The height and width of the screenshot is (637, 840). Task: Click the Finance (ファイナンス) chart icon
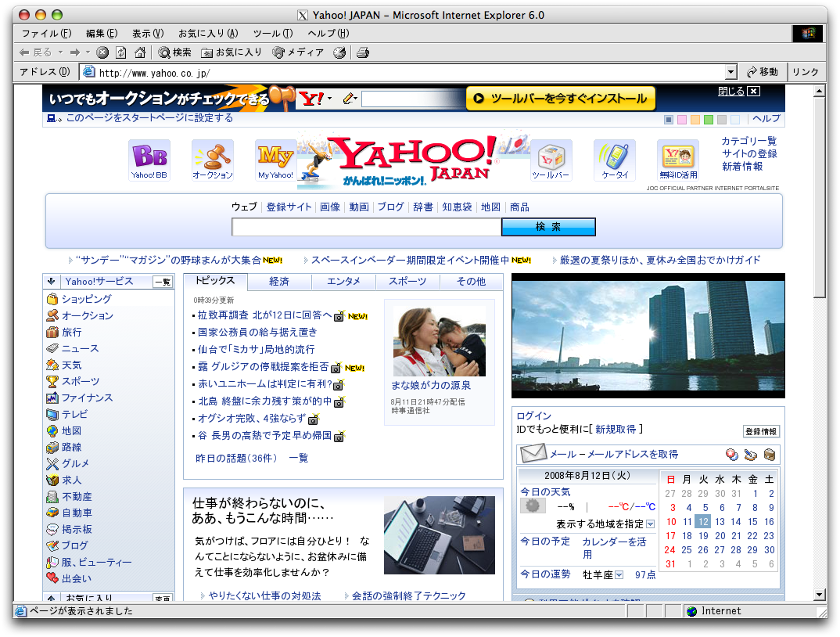(x=52, y=398)
